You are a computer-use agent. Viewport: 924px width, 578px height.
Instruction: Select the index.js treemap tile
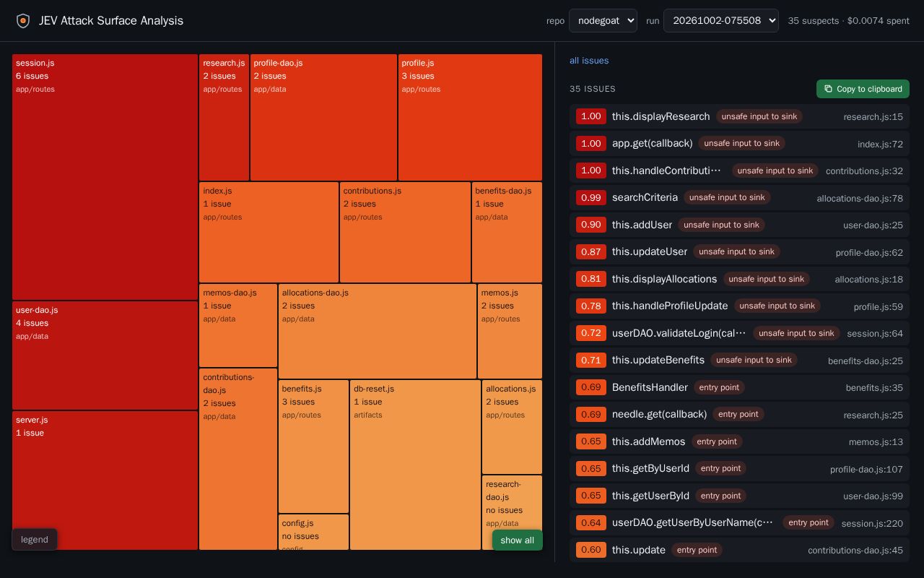(269, 232)
